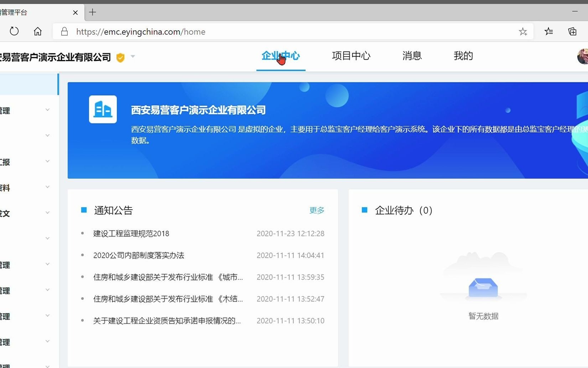
Task: Refresh the page with the reload icon
Action: coord(14,31)
